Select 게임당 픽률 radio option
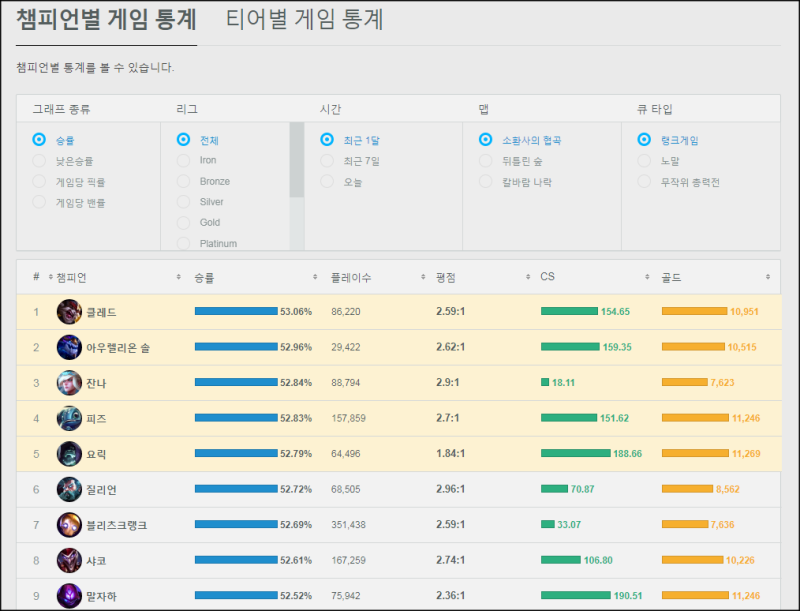Viewport: 800px width, 611px height. [x=39, y=182]
